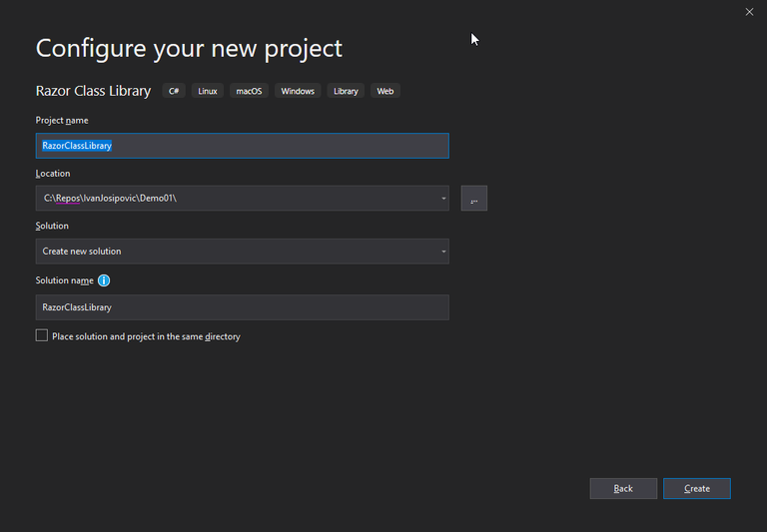Click the 'Solution name' label
Viewport: 767px width, 532px height.
point(64,280)
